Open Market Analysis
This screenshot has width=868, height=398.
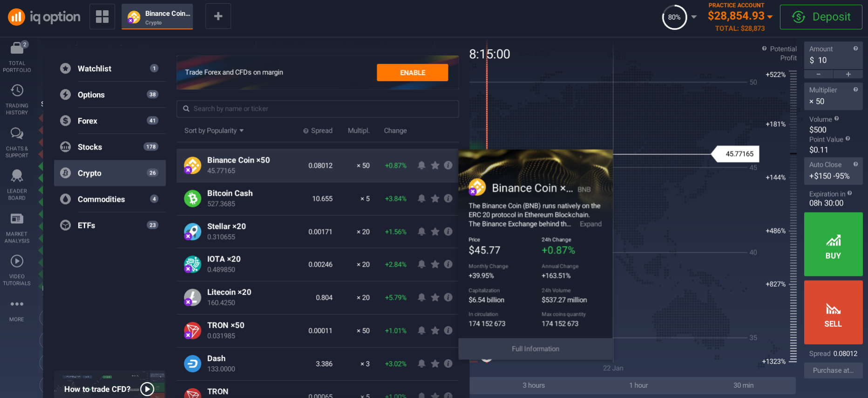click(17, 228)
